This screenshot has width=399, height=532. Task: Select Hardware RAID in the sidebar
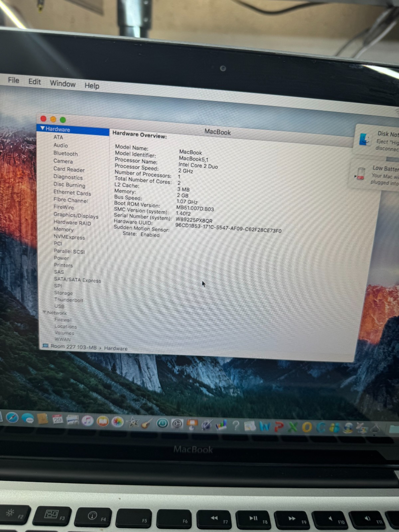coord(72,223)
